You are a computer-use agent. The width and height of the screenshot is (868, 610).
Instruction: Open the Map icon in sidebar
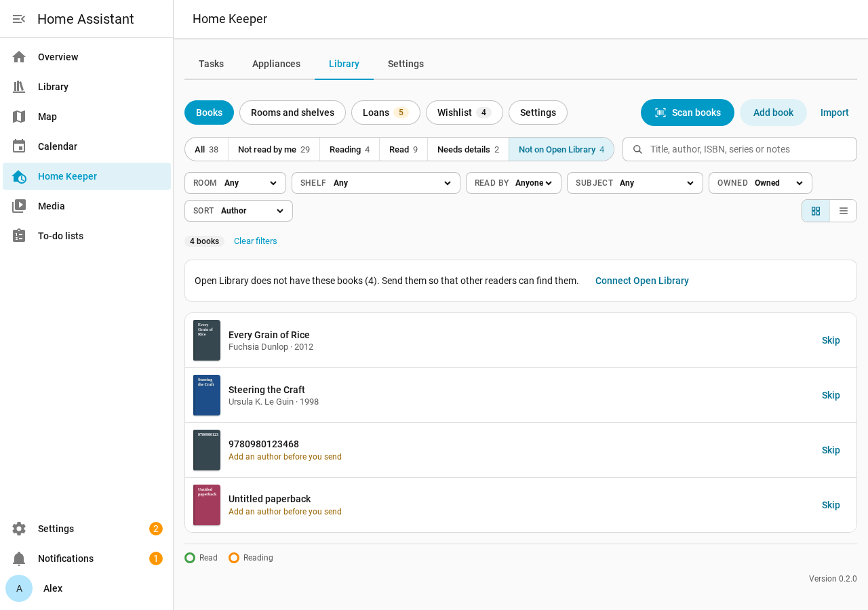tap(19, 117)
